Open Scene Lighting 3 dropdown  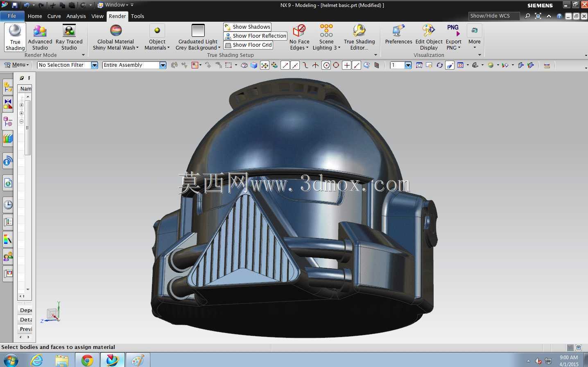coord(326,37)
